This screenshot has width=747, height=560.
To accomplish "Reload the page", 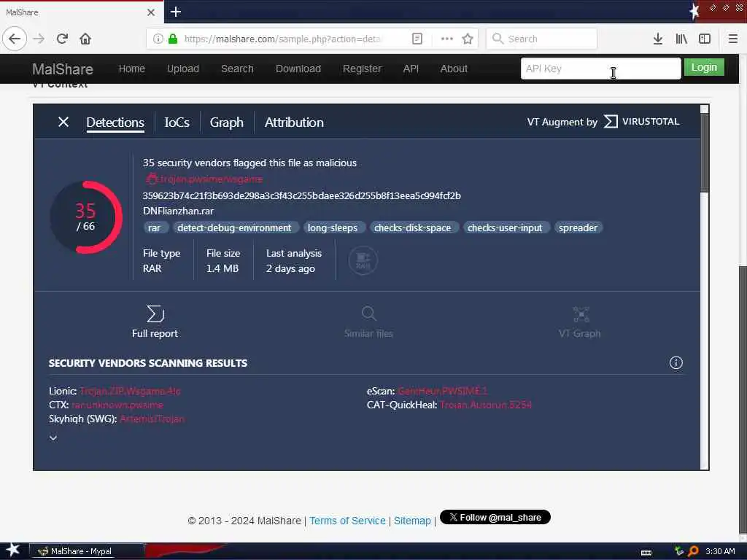I will [62, 39].
